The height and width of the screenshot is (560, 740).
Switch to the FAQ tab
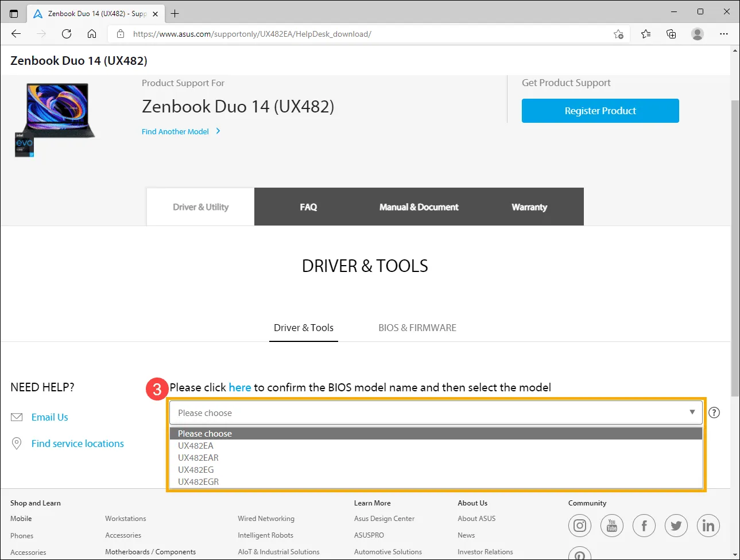(308, 207)
